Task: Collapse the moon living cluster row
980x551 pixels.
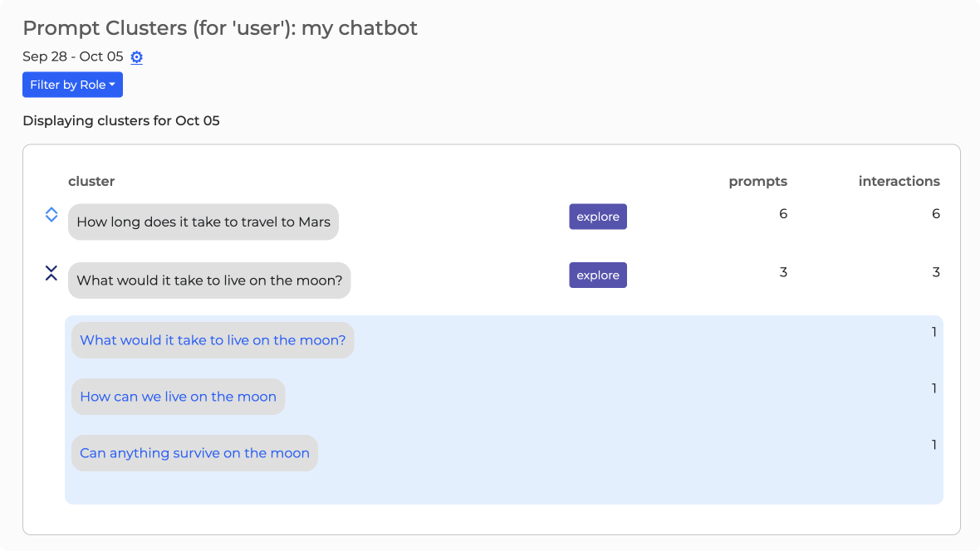Action: click(x=51, y=273)
